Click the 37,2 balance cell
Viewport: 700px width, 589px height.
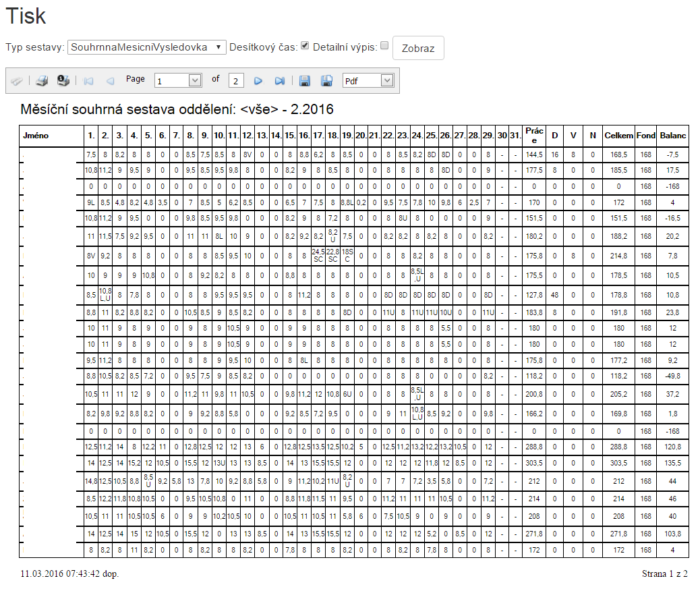click(x=673, y=394)
